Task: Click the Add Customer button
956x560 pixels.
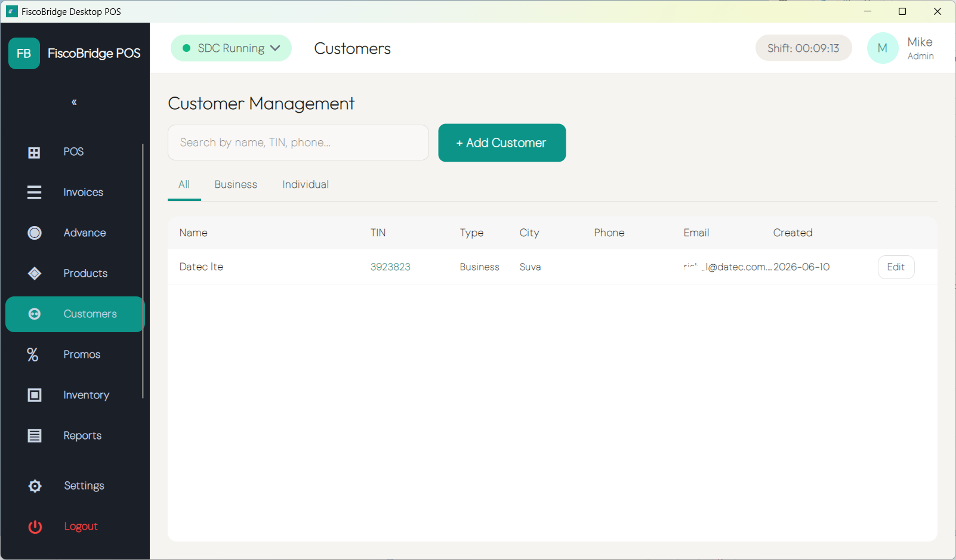Action: (502, 143)
